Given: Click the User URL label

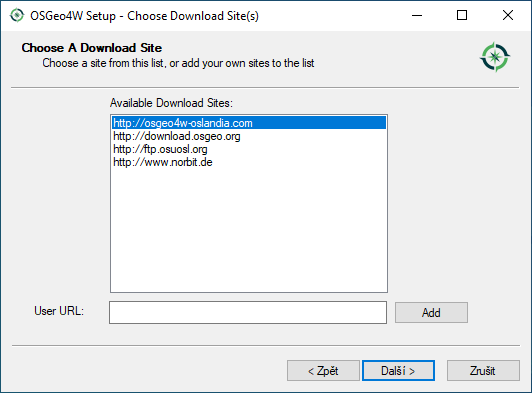Looking at the screenshot, I should [59, 311].
